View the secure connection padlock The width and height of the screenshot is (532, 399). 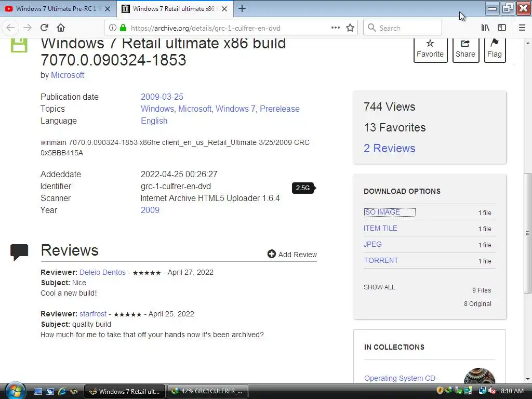pyautogui.click(x=123, y=28)
